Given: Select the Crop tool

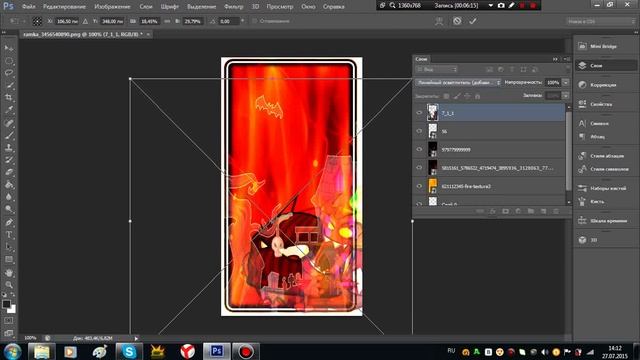Looking at the screenshot, I should pyautogui.click(x=9, y=98).
